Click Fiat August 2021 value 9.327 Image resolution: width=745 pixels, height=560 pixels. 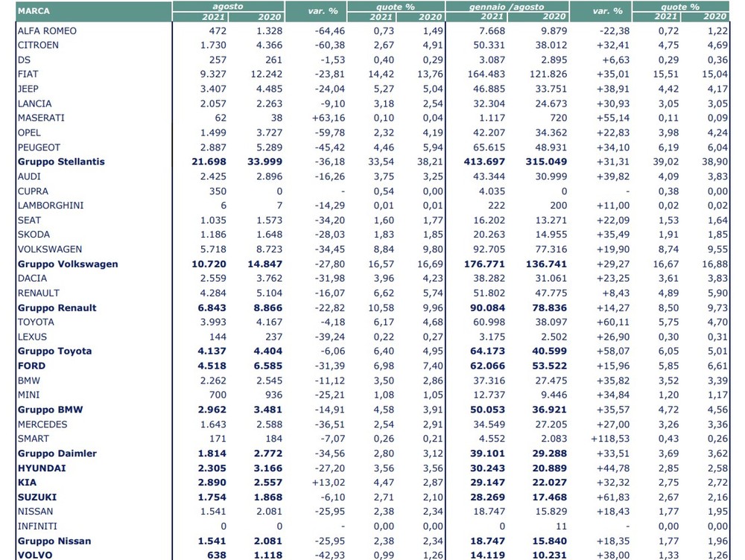coord(213,74)
